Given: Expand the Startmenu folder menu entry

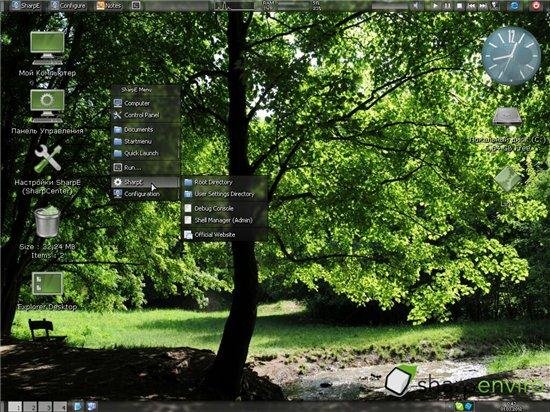Looking at the screenshot, I should (145, 142).
